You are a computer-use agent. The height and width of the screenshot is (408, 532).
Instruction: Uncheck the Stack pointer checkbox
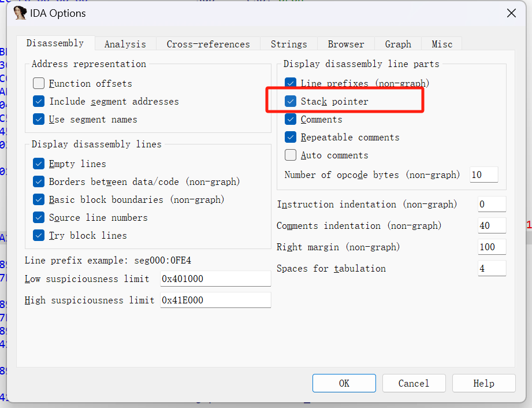(291, 101)
